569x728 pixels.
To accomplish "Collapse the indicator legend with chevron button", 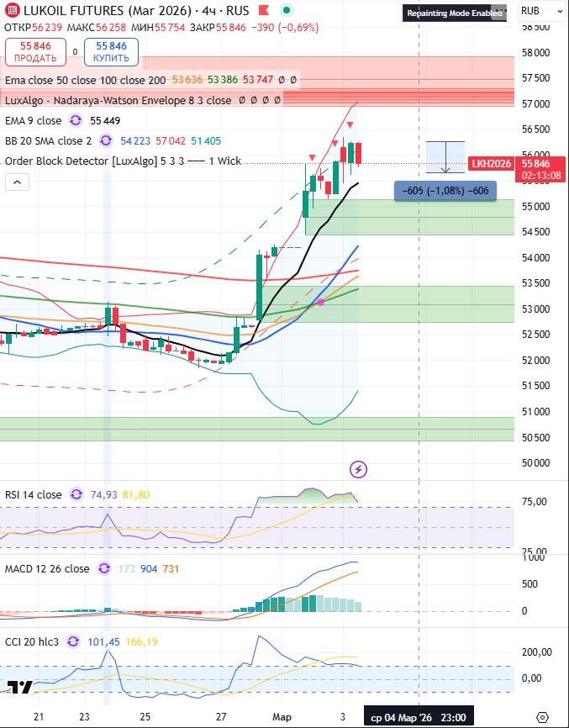I will tap(17, 182).
